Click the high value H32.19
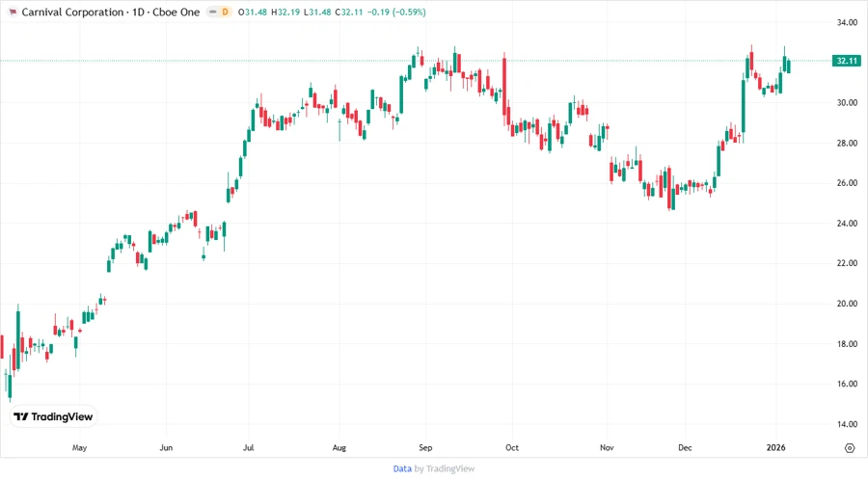 click(x=285, y=13)
